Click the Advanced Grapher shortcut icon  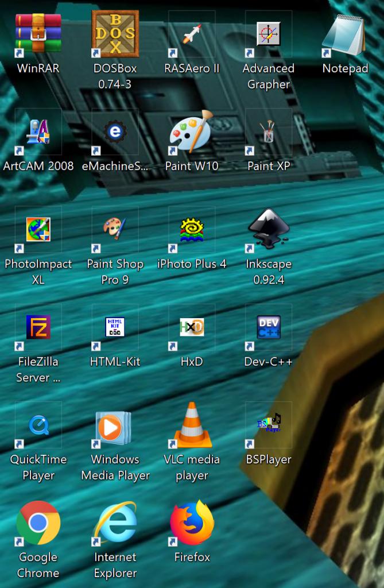point(269,34)
